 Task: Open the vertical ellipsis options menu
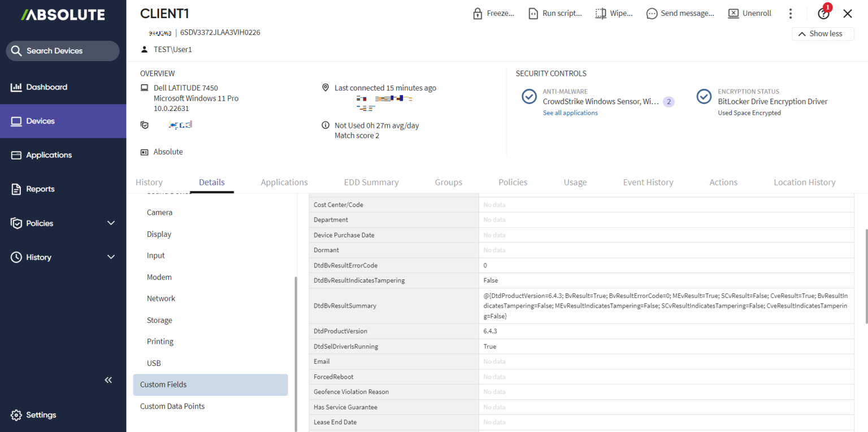pos(791,12)
